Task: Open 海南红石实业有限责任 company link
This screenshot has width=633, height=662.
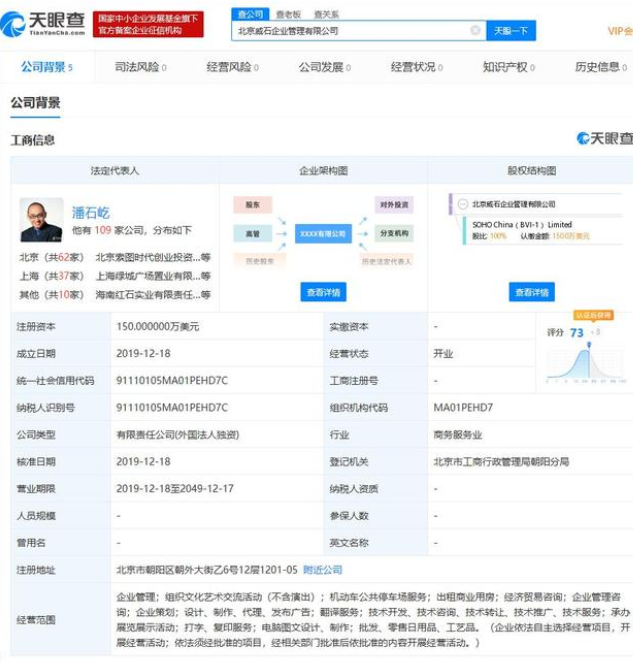Action: 153,295
